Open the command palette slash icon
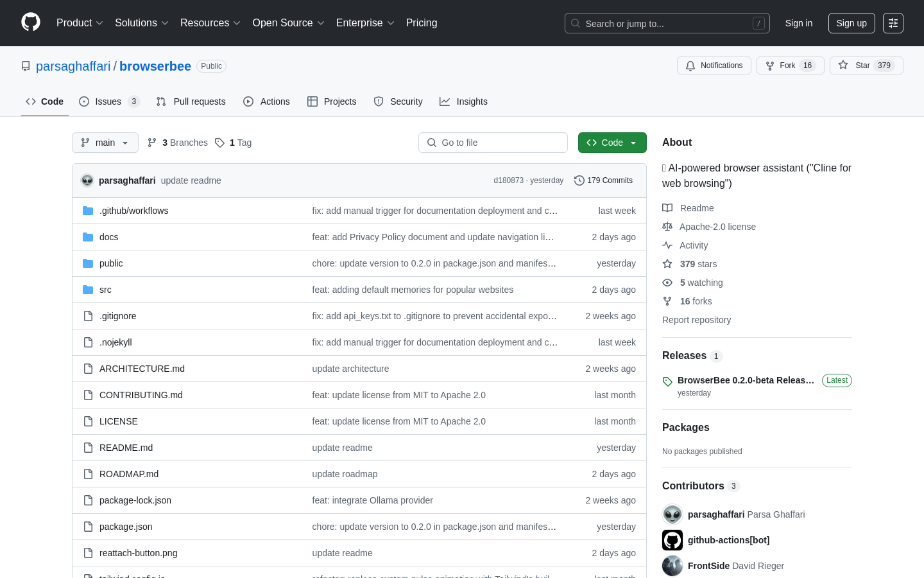Viewport: 924px width, 578px height. (x=758, y=23)
